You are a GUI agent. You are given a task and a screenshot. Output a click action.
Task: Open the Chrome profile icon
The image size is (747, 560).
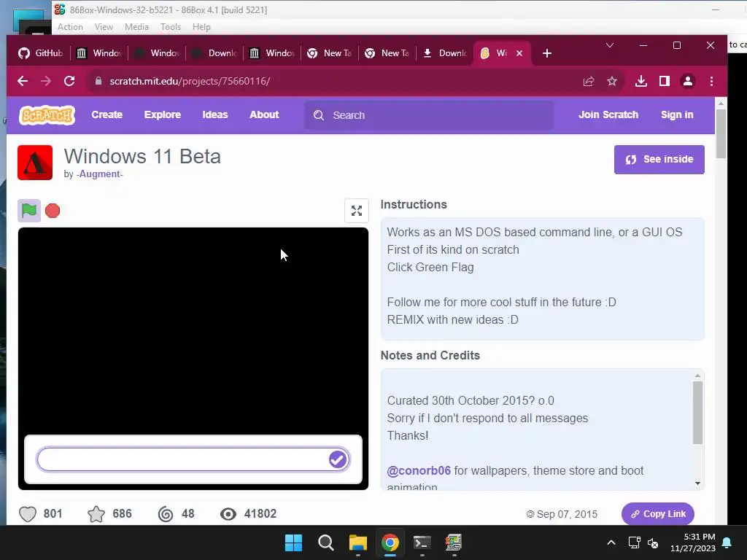(688, 81)
